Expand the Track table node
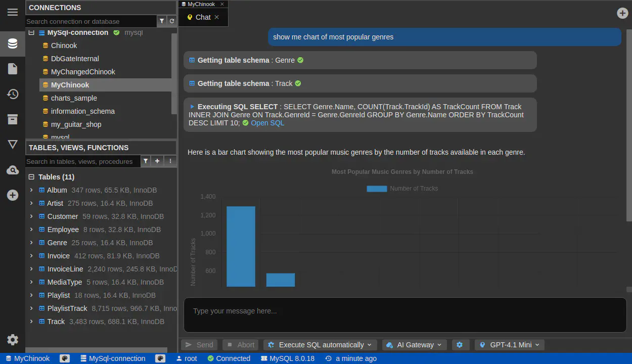This screenshot has width=632, height=364. click(x=31, y=322)
